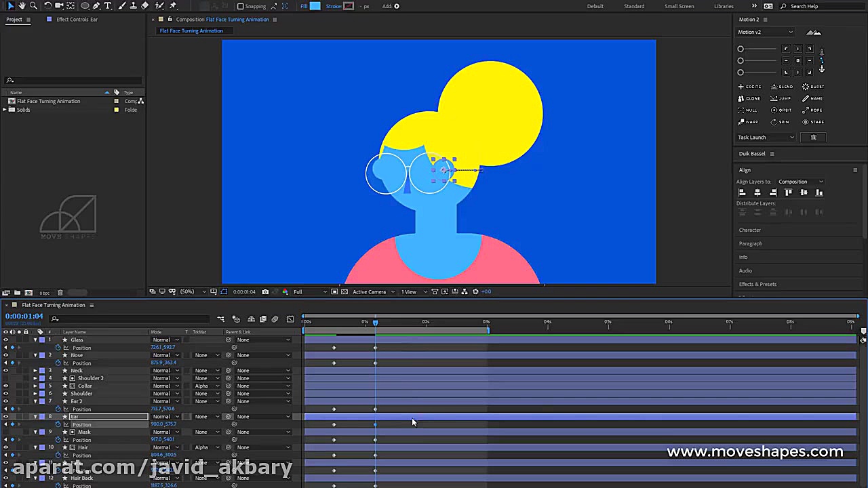Click the NULL tool in Motion panel

[x=749, y=110]
